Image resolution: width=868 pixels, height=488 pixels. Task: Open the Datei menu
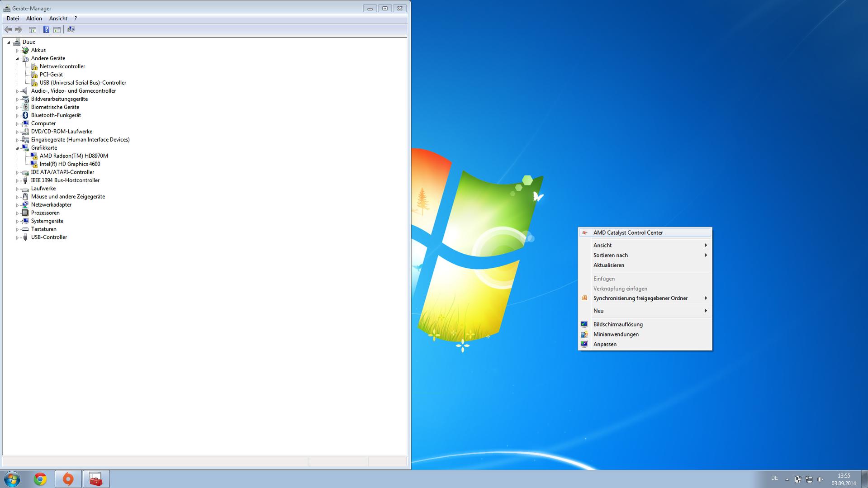coord(13,19)
